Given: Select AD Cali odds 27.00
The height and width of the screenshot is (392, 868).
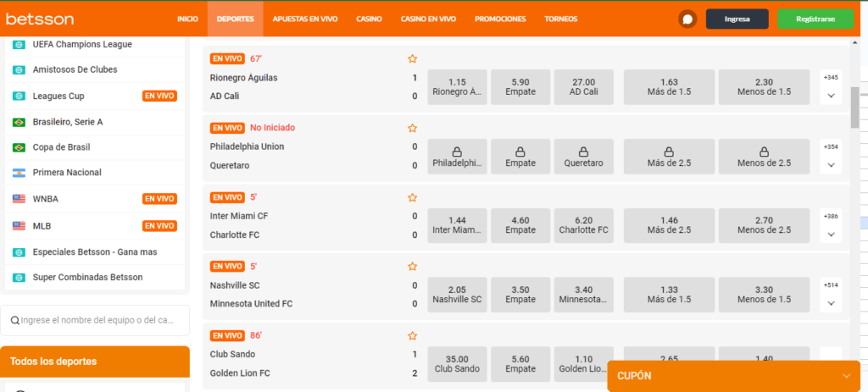Looking at the screenshot, I should (x=583, y=87).
